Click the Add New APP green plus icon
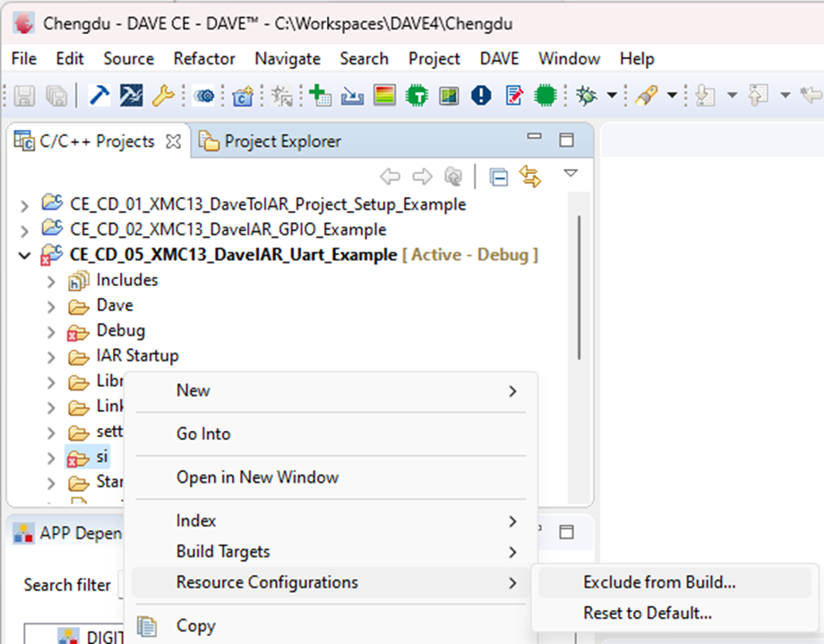 (319, 96)
